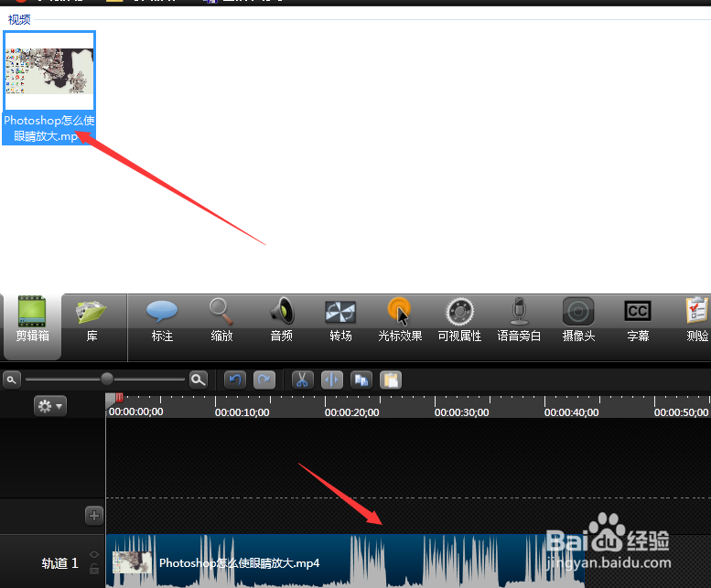Select the Photoshop怎么使眼睛放大.mp4 clip on track 1
711x588 pixels.
(x=345, y=561)
